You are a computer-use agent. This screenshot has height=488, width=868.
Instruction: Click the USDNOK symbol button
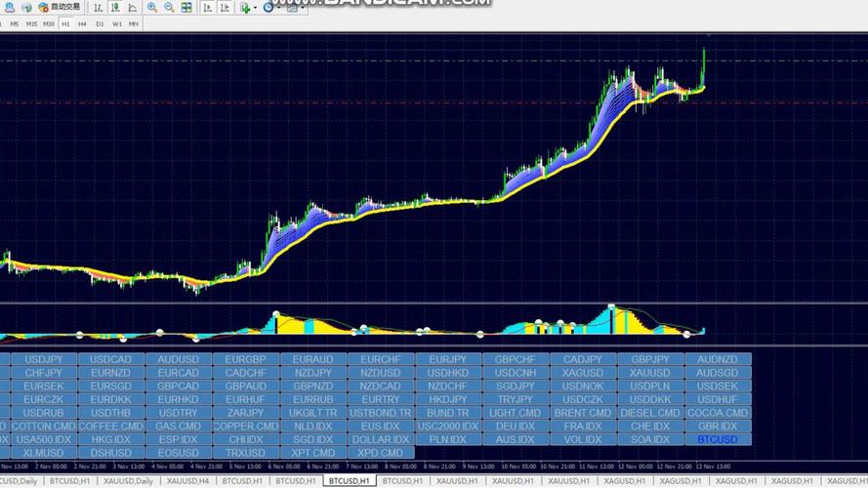[583, 386]
